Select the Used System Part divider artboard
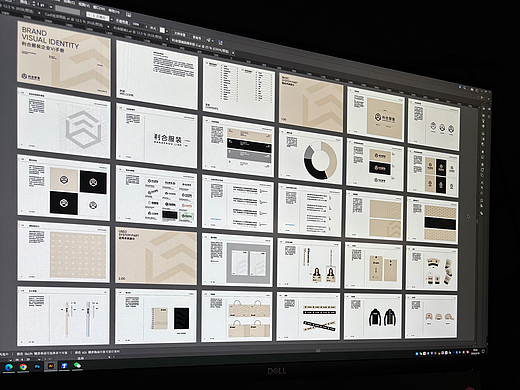Image resolution: width=520 pixels, height=390 pixels. pyautogui.click(x=156, y=256)
